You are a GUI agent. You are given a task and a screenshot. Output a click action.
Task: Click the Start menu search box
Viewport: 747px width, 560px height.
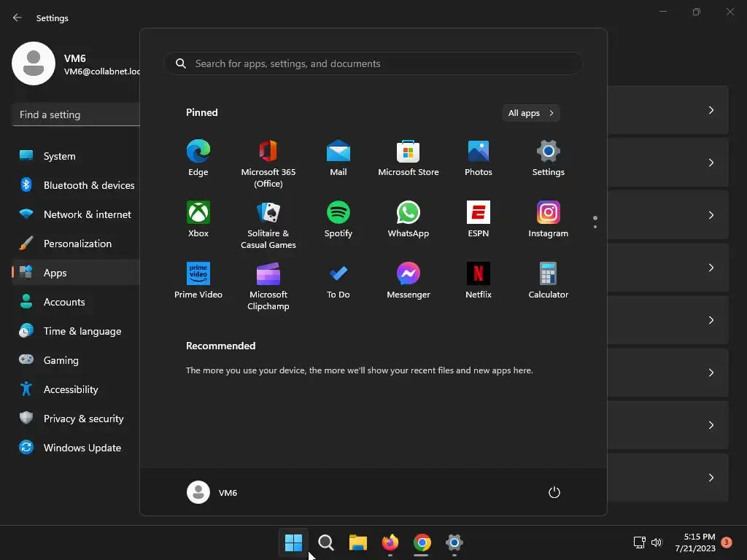373,63
